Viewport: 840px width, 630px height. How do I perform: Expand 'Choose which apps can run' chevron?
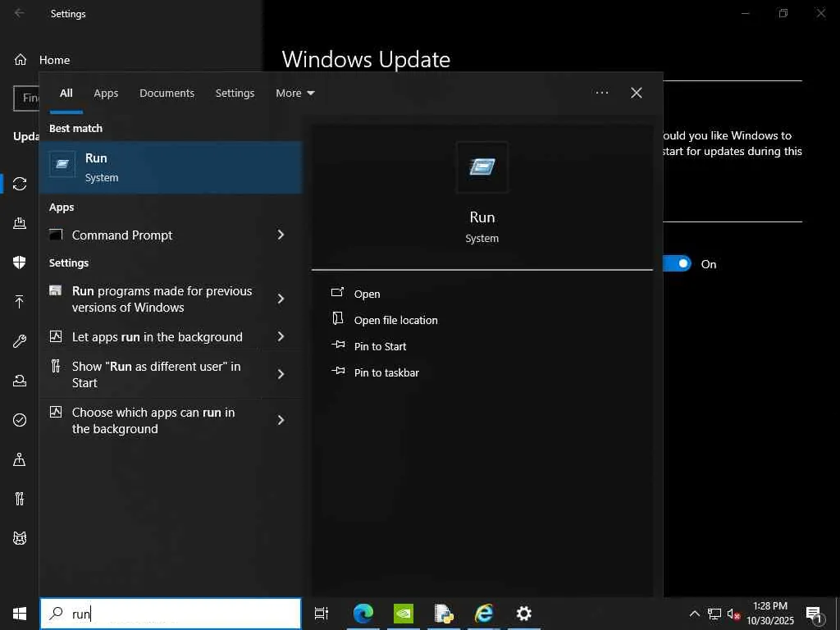tap(281, 420)
